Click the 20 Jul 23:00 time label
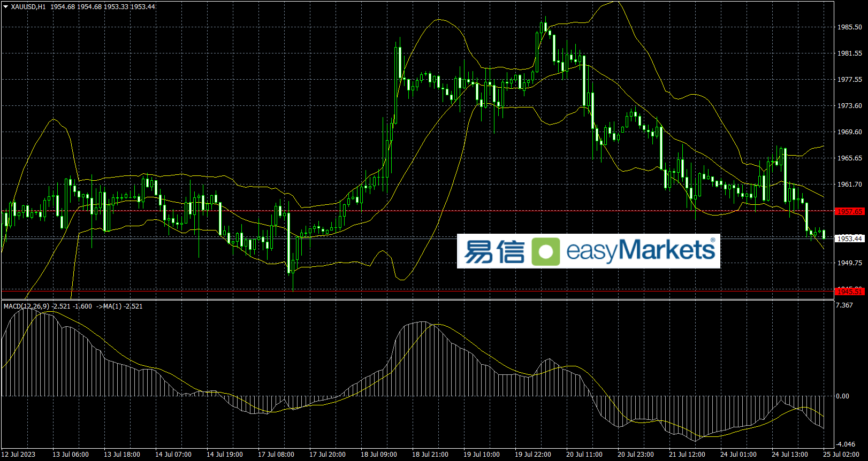Screen dimensions: 868x461 pos(636,455)
